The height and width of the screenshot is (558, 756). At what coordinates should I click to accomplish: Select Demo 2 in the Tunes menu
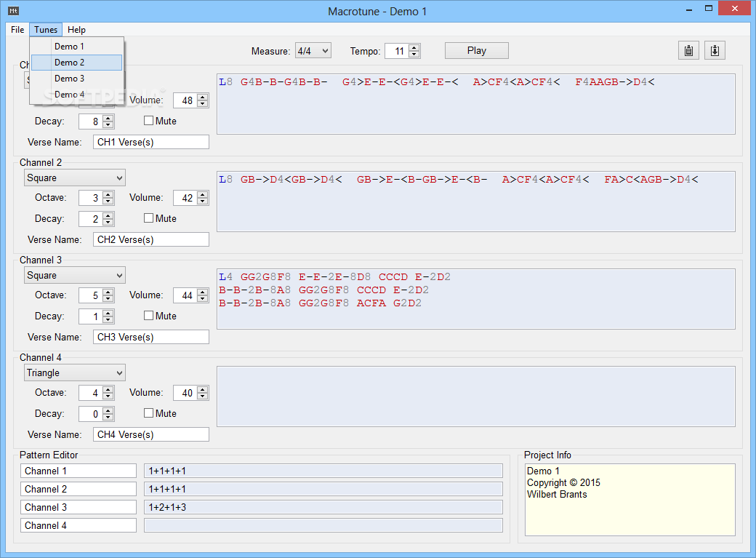point(76,63)
